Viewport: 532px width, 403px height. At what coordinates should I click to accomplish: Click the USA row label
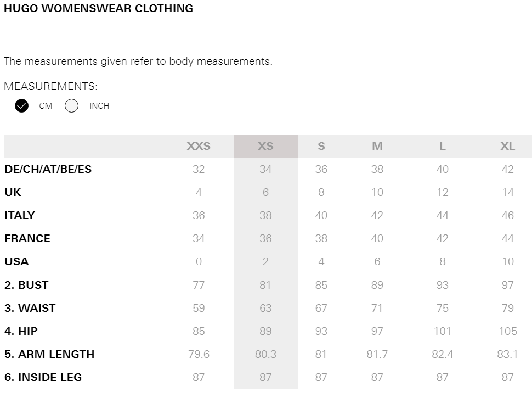click(x=16, y=261)
